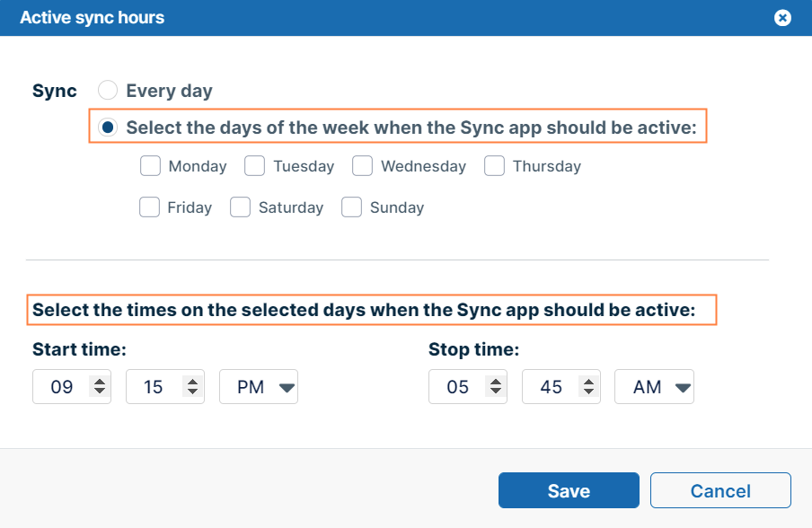The height and width of the screenshot is (528, 812).
Task: Increase the Start time minutes value
Action: tap(192, 382)
